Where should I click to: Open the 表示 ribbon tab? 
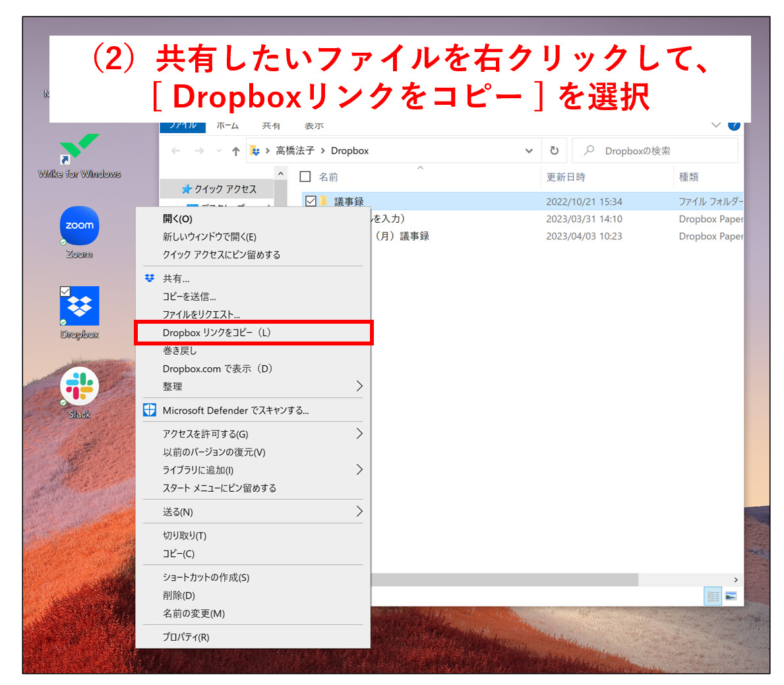(x=314, y=126)
